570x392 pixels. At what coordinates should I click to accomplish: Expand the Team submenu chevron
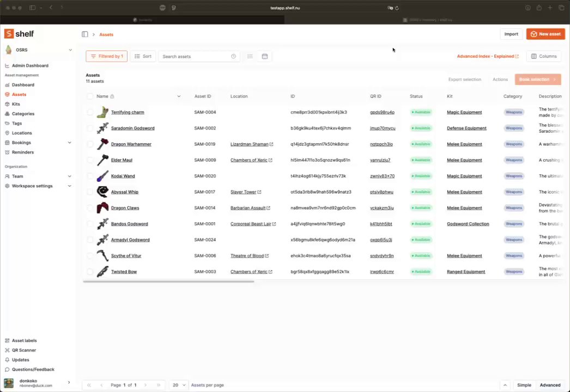tap(69, 176)
